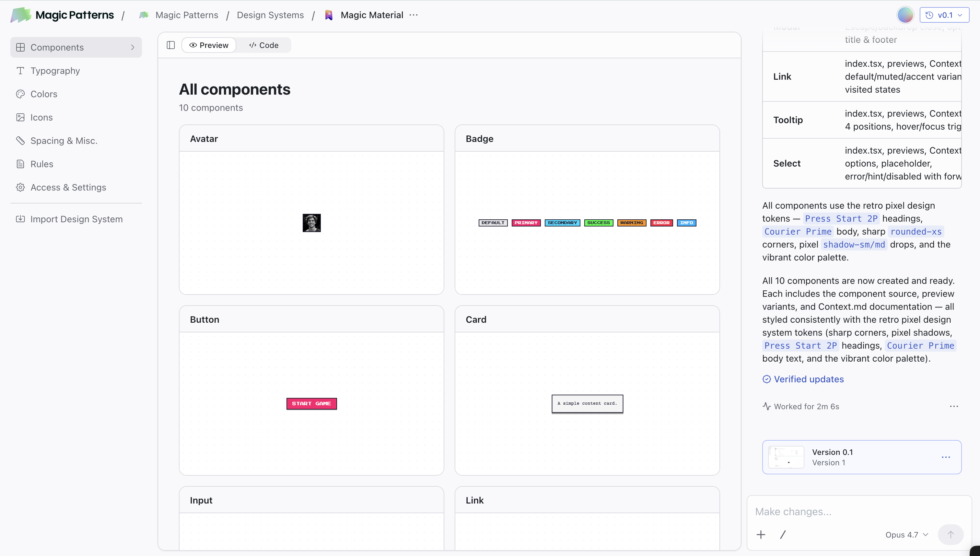This screenshot has width=980, height=556.
Task: Click the PRIMARY pink badge
Action: point(526,223)
